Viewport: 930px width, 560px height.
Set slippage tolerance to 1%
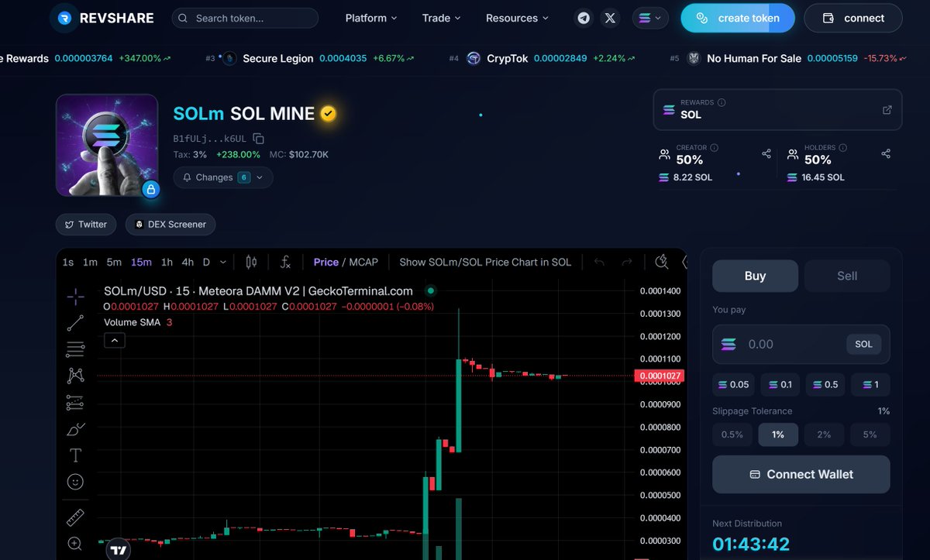tap(778, 435)
